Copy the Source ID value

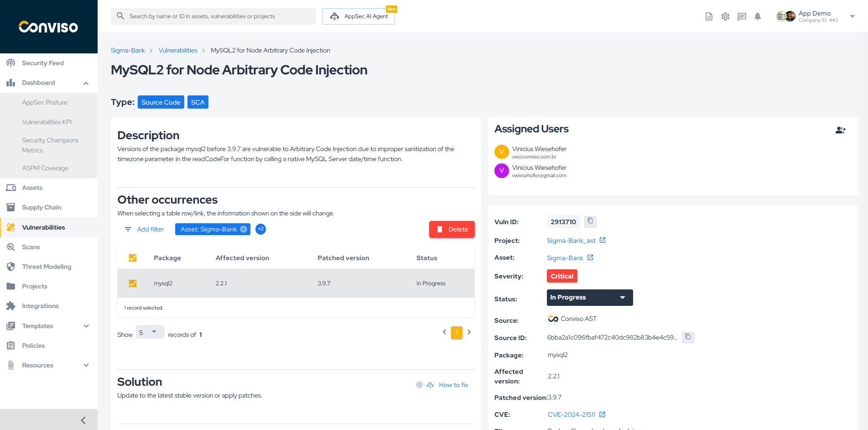(x=688, y=337)
